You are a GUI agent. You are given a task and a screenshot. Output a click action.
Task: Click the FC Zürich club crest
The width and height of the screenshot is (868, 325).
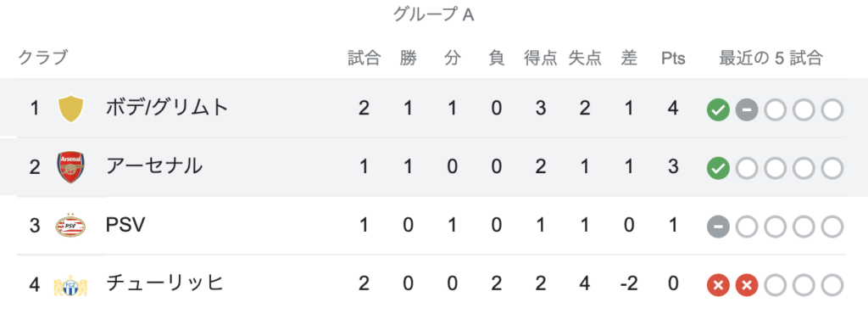[71, 285]
